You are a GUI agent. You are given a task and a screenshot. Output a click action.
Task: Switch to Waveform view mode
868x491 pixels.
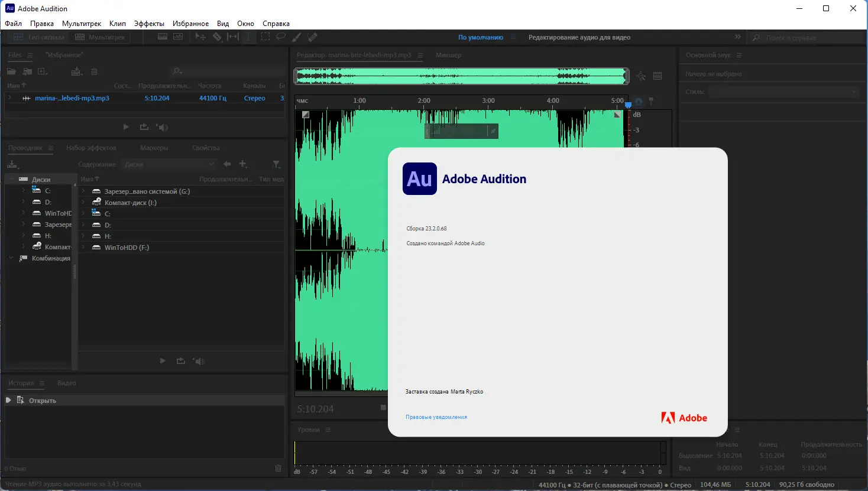tap(38, 37)
